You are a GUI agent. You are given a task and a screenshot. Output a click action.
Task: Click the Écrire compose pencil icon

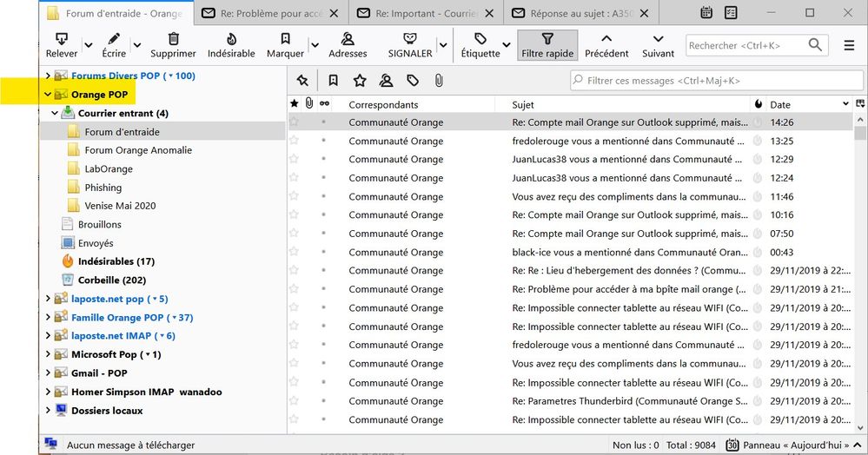point(114,38)
